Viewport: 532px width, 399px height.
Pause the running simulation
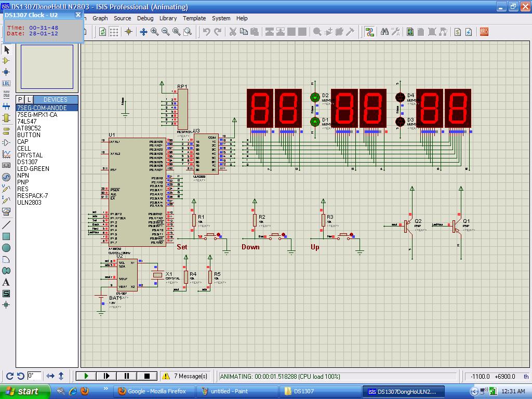coord(126,376)
